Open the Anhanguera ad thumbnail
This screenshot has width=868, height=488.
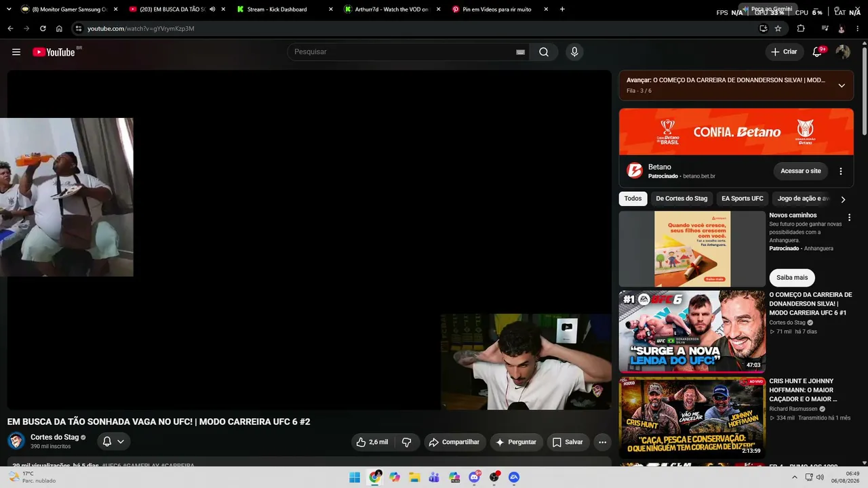pyautogui.click(x=692, y=249)
